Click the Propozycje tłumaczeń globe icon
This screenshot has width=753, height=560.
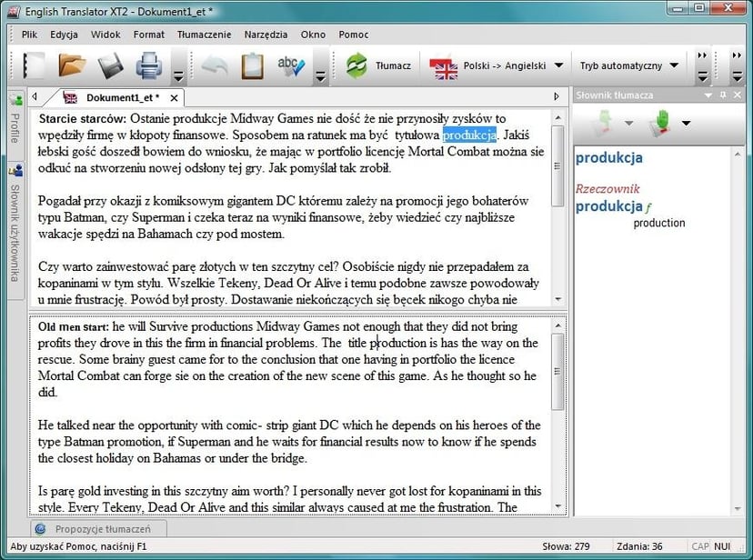pos(40,529)
